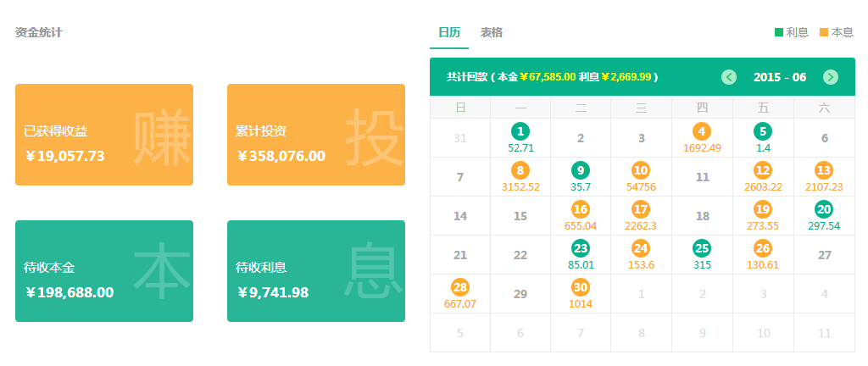Go to next month arrow
The width and height of the screenshot is (868, 366).
click(x=831, y=77)
